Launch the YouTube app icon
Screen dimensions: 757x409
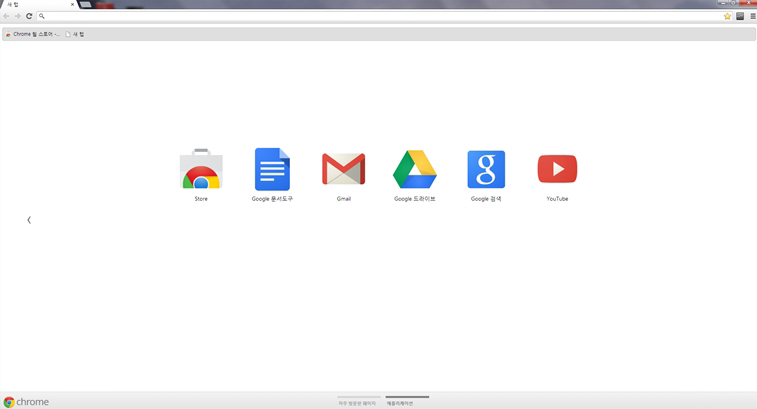click(557, 169)
